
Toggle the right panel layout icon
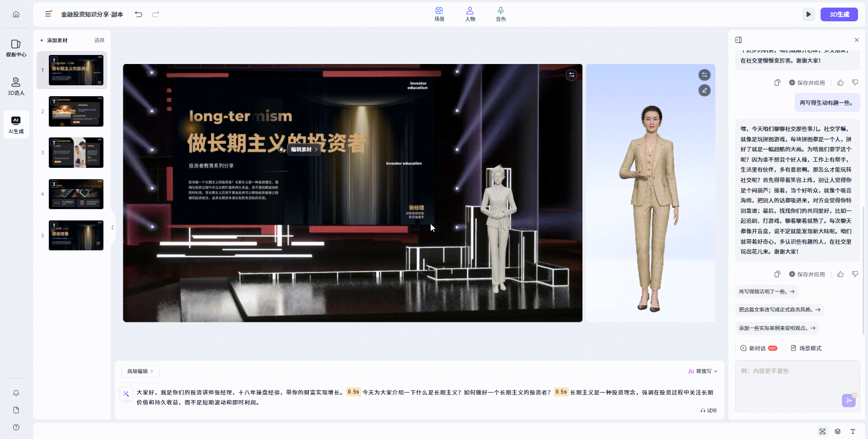739,40
